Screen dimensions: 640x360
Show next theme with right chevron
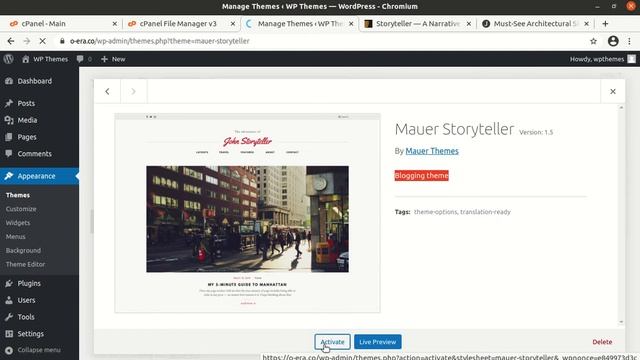(x=133, y=91)
